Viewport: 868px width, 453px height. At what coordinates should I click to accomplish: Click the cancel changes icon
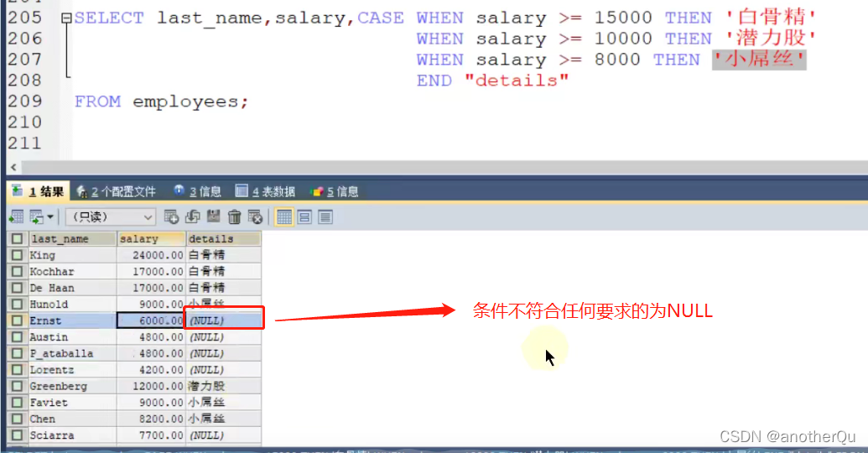255,217
